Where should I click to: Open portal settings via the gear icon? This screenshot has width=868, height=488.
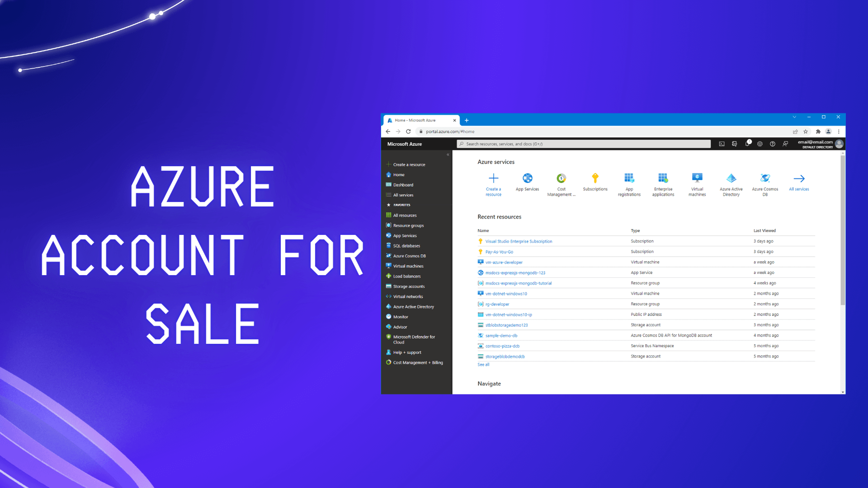pos(760,144)
